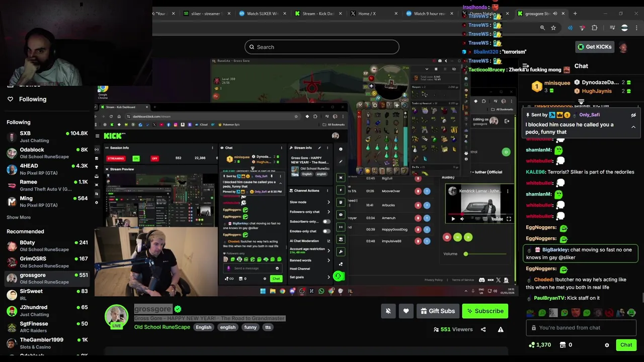
Task: Unpin the pinned Only_Safi message
Action: (x=633, y=115)
